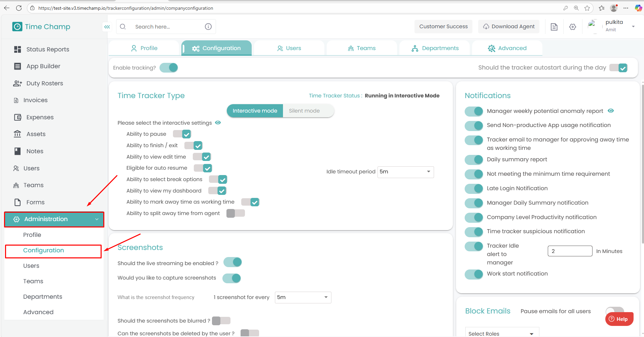Image resolution: width=644 pixels, height=337 pixels.
Task: Open the search info icon
Action: click(208, 27)
